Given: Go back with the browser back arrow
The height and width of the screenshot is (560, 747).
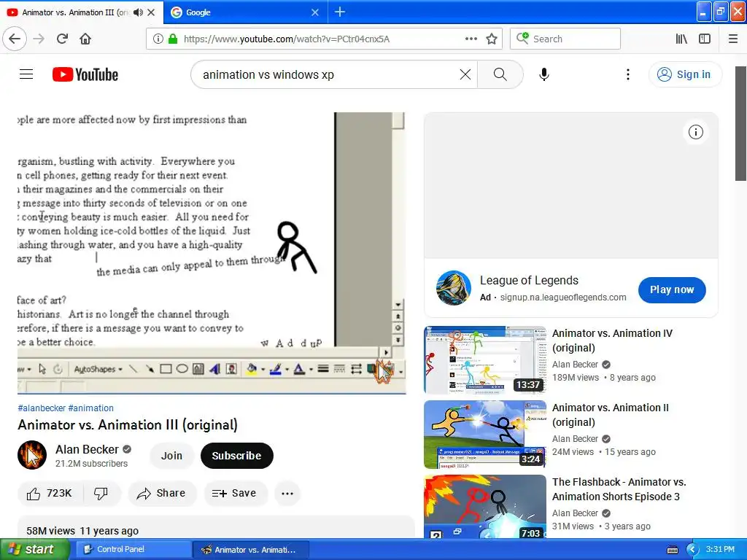Looking at the screenshot, I should pyautogui.click(x=15, y=39).
